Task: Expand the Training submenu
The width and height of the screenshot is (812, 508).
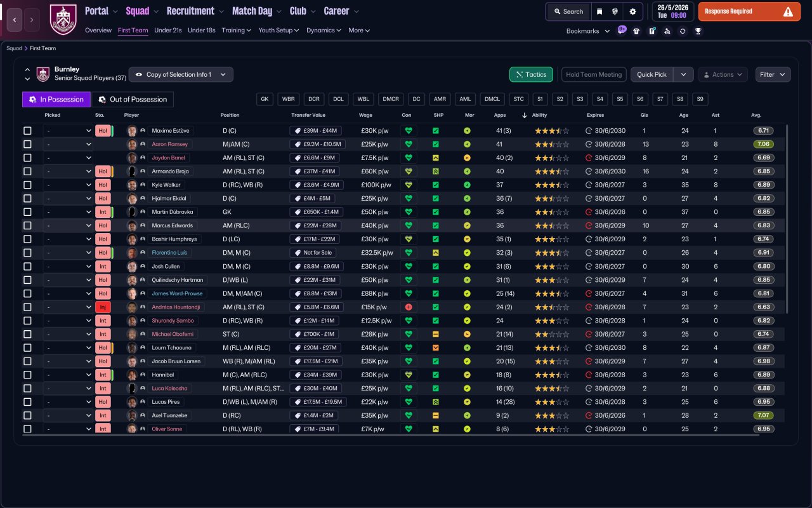Action: pos(236,30)
